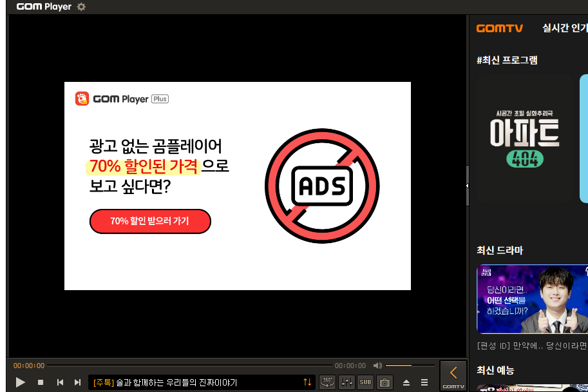Click the SUB subtitles icon
This screenshot has height=392, width=588.
[x=365, y=382]
